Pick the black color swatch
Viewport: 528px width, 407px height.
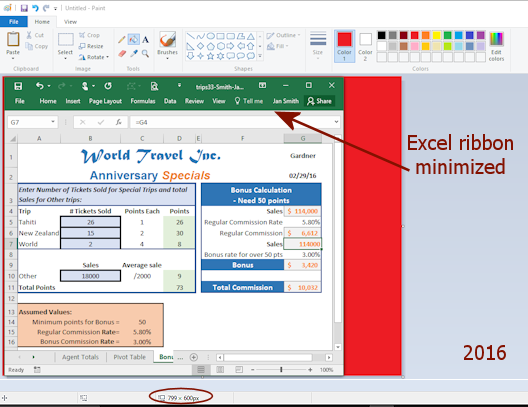[x=382, y=35]
